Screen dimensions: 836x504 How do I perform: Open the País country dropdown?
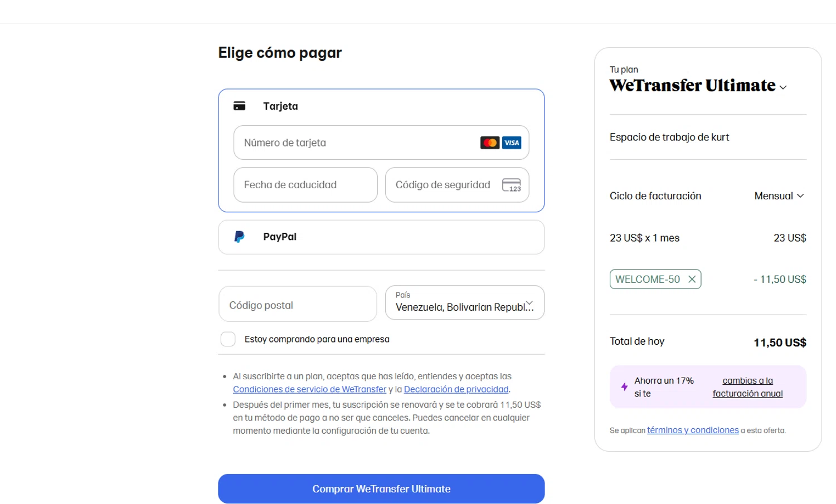(x=465, y=302)
